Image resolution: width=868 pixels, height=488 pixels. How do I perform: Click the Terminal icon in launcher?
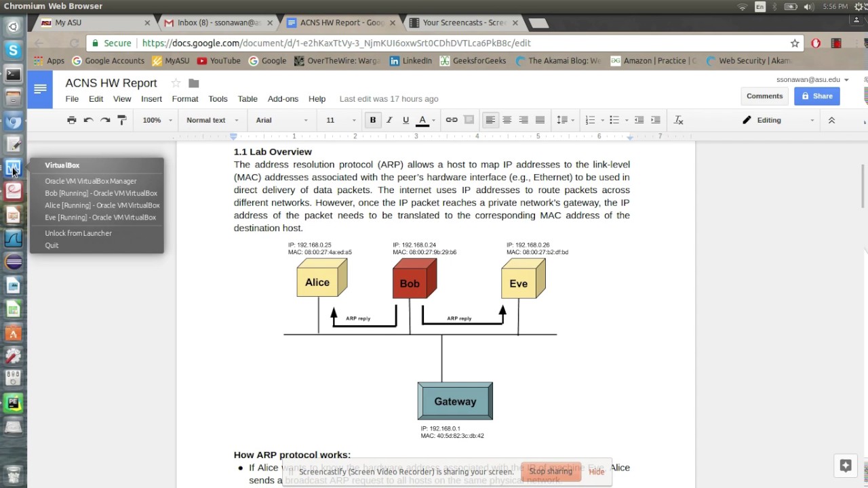click(x=13, y=74)
